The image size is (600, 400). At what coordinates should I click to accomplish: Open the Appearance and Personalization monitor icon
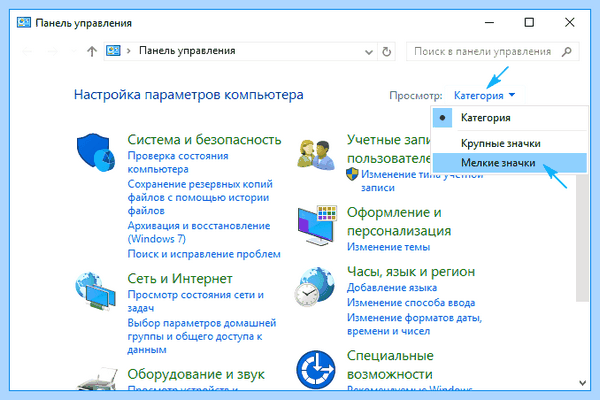(x=317, y=225)
